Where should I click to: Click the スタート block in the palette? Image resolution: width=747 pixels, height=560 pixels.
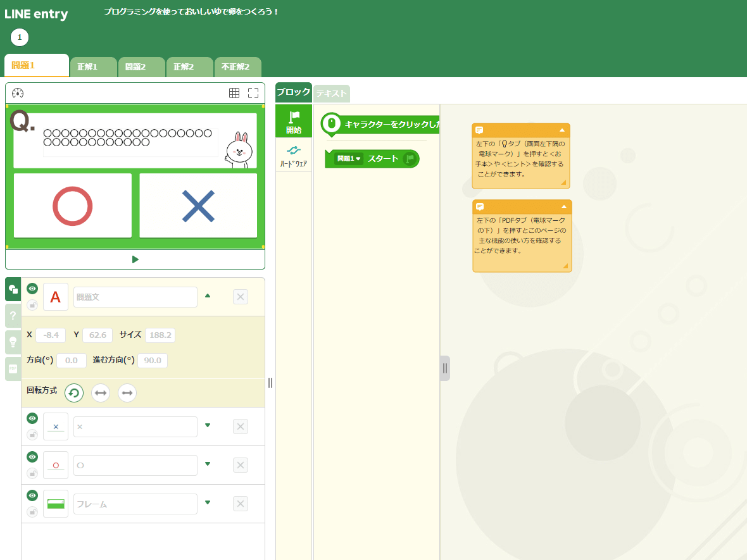[x=372, y=159]
